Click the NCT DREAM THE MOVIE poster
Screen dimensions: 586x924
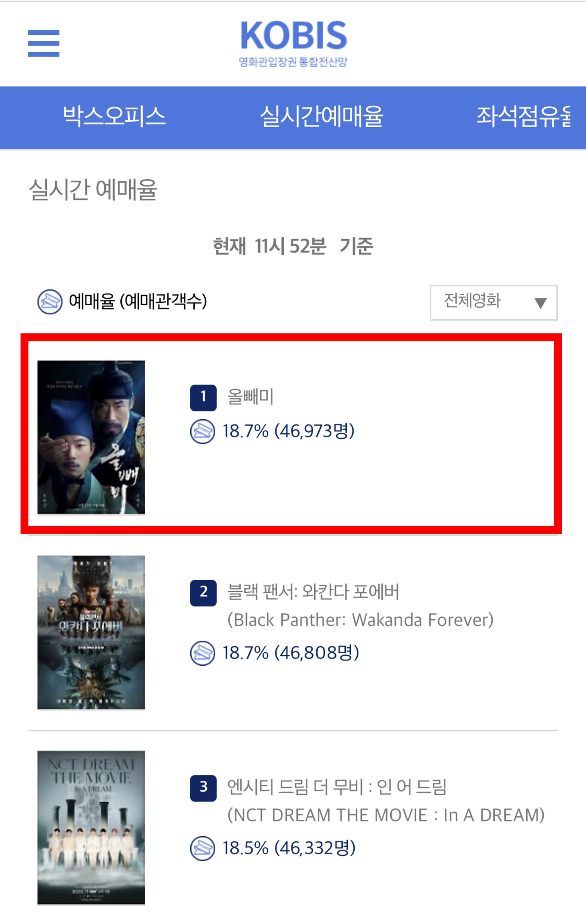click(91, 828)
